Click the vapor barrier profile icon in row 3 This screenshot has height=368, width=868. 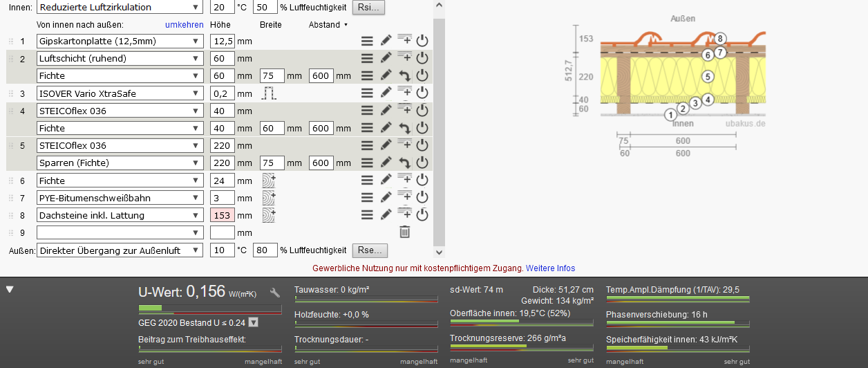point(268,93)
